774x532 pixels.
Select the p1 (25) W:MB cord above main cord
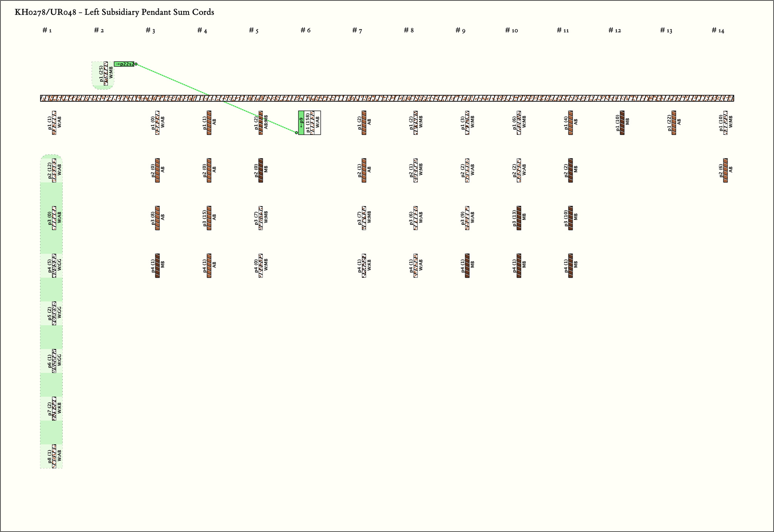106,74
